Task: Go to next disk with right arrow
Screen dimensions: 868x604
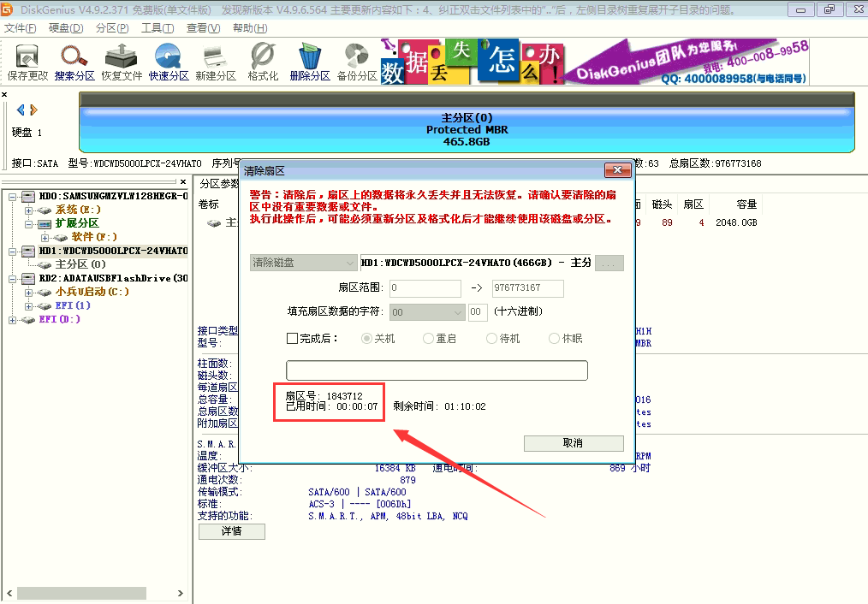Action: click(x=33, y=110)
